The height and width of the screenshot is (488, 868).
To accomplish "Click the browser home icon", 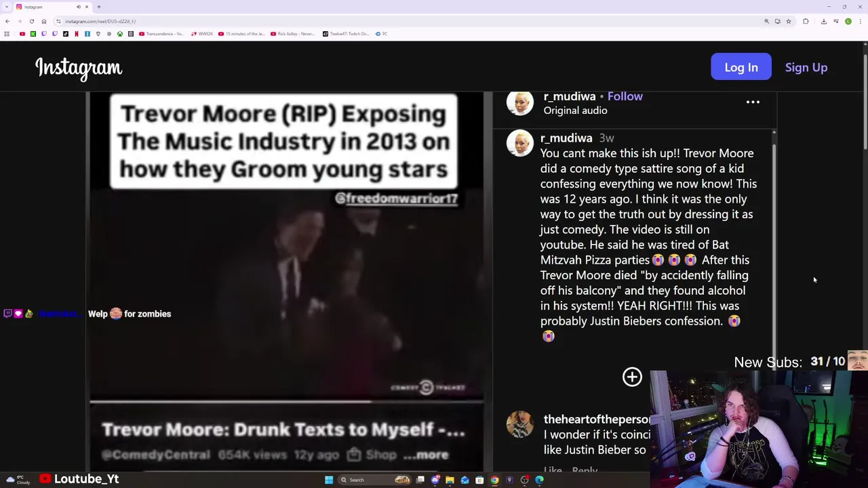I will click(44, 22).
